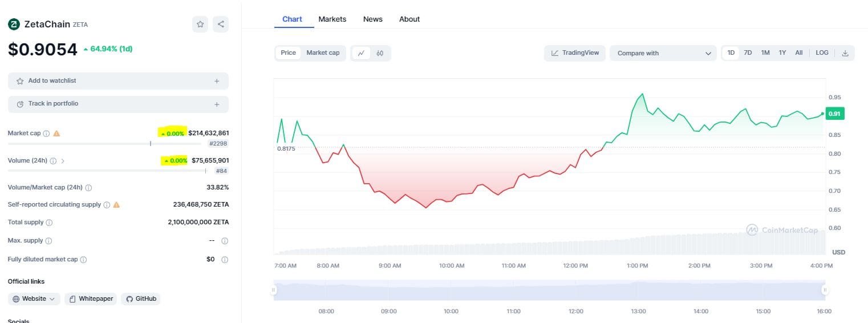Viewport: 868px width, 323px height.
Task: Click the chart range navigator band
Action: pos(549,290)
